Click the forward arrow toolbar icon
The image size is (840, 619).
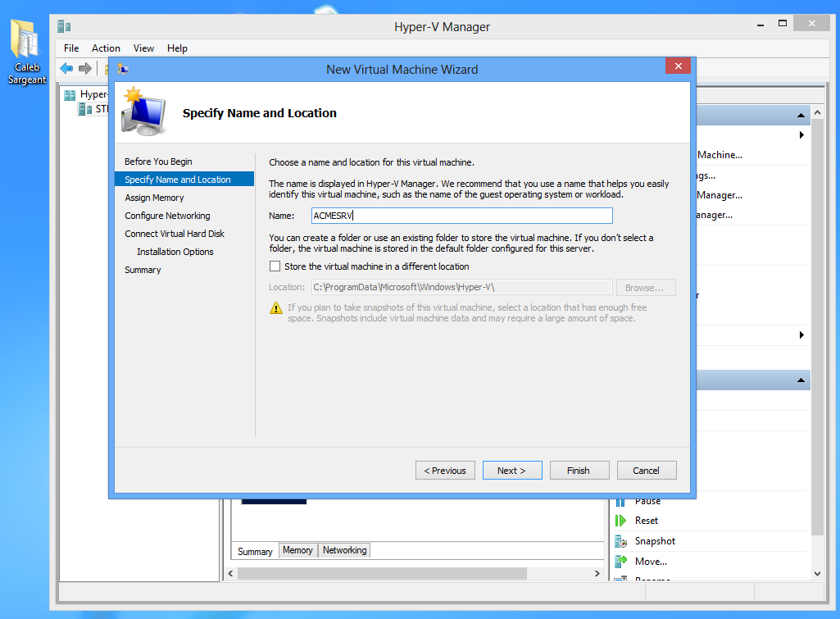(85, 69)
